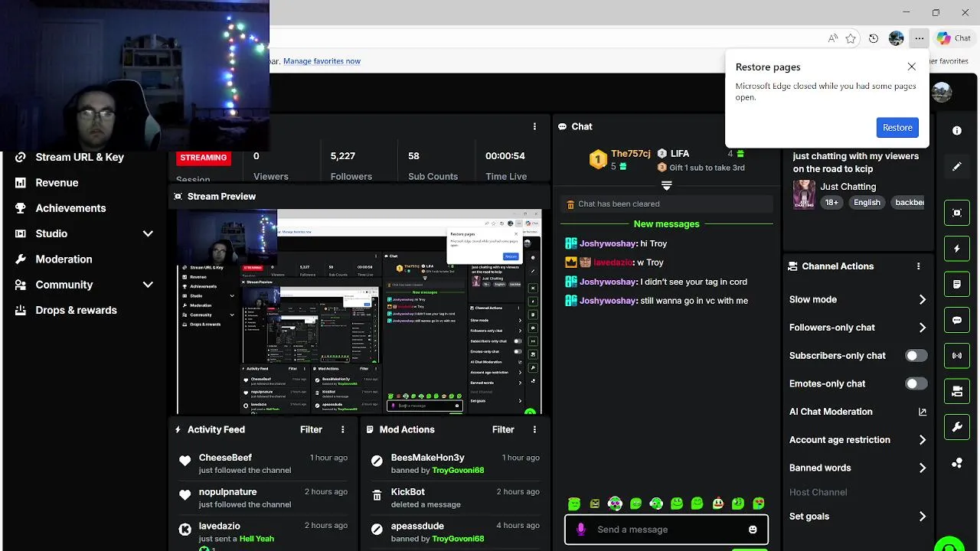980x551 pixels.
Task: Click KickBot entry in Mod Actions
Action: point(408,492)
